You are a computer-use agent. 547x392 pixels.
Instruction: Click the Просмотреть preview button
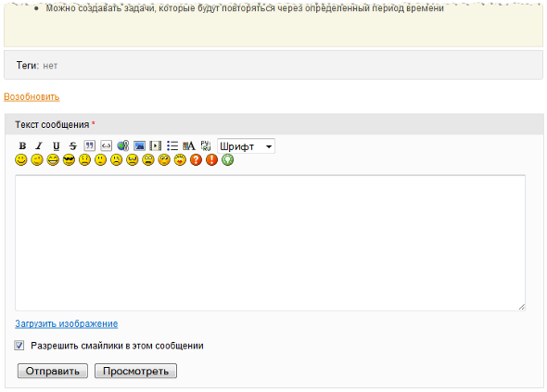(135, 371)
